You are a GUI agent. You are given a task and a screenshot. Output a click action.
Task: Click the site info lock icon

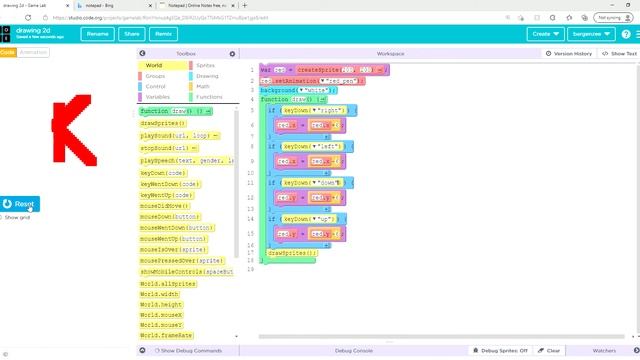(45, 18)
